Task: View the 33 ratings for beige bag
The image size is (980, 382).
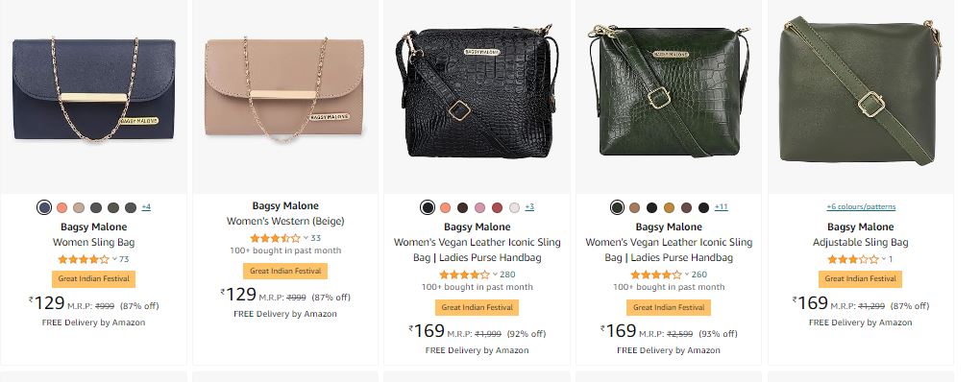Action: tap(316, 238)
